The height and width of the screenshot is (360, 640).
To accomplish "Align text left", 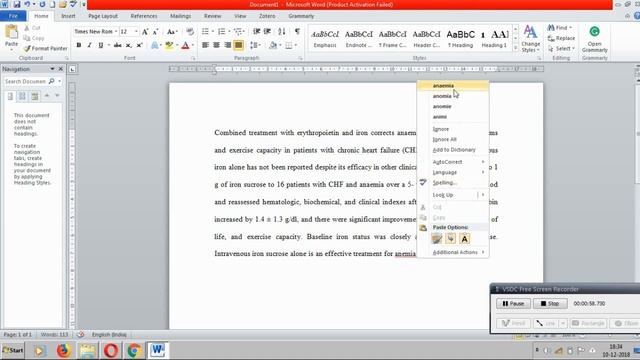I will pyautogui.click(x=205, y=45).
